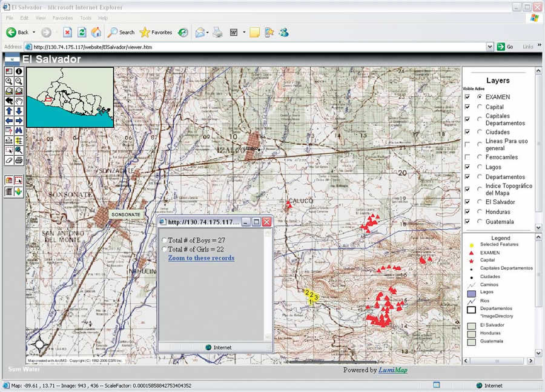Image resolution: width=545 pixels, height=392 pixels.
Task: Pan map north with up arrow
Action: 9,111
